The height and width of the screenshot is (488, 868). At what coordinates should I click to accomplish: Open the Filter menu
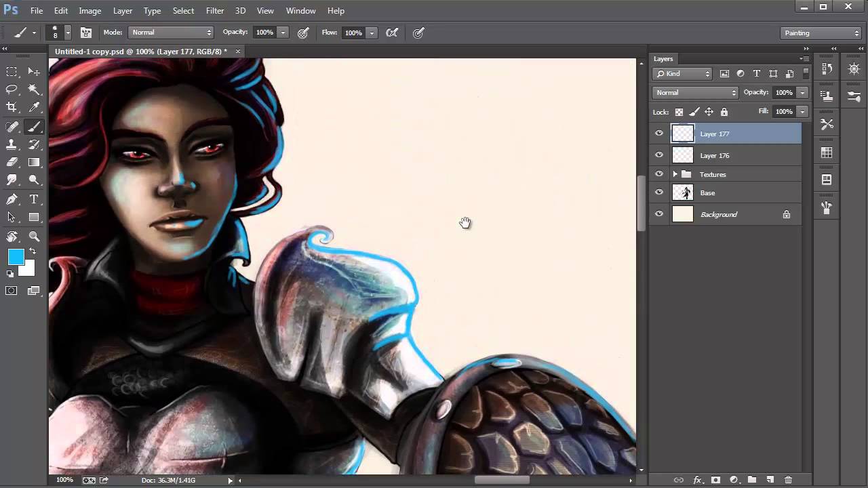[215, 11]
